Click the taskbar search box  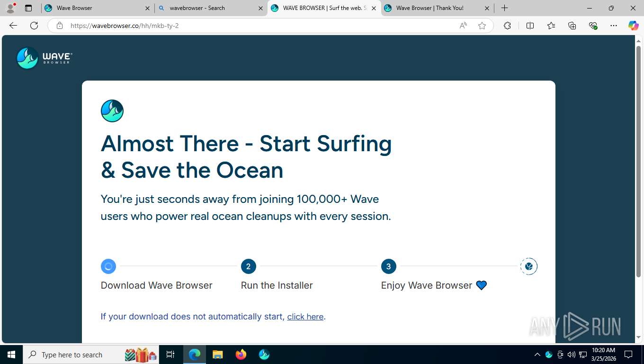click(x=91, y=355)
